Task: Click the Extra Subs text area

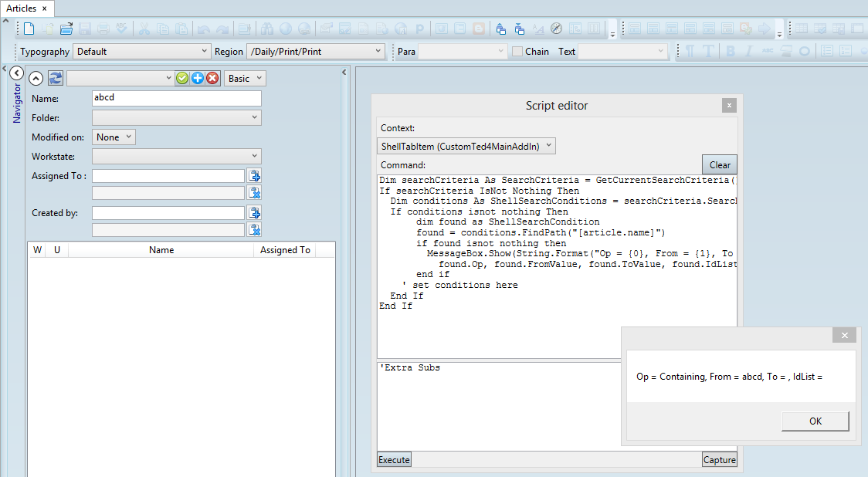Action: point(499,407)
